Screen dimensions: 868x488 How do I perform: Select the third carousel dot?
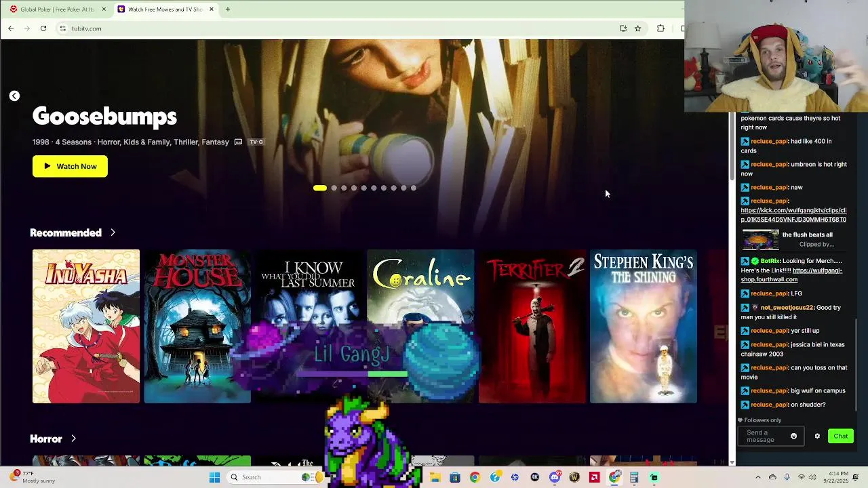344,188
